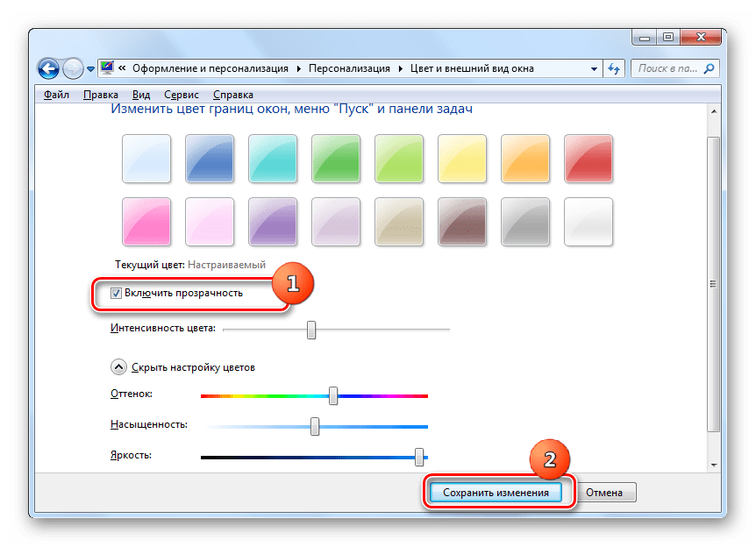This screenshot has width=756, height=547.
Task: Select the turquoise color swatch
Action: (273, 159)
